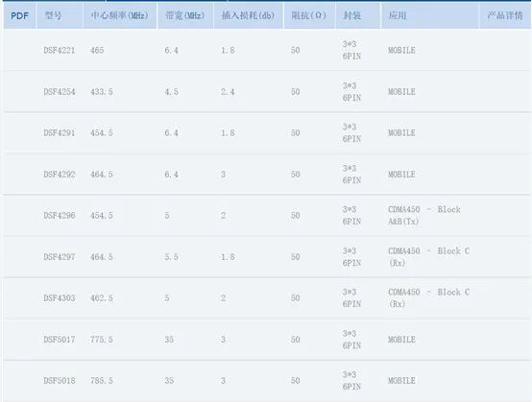Click impedance 50 in DSF4254 row

pyautogui.click(x=295, y=92)
